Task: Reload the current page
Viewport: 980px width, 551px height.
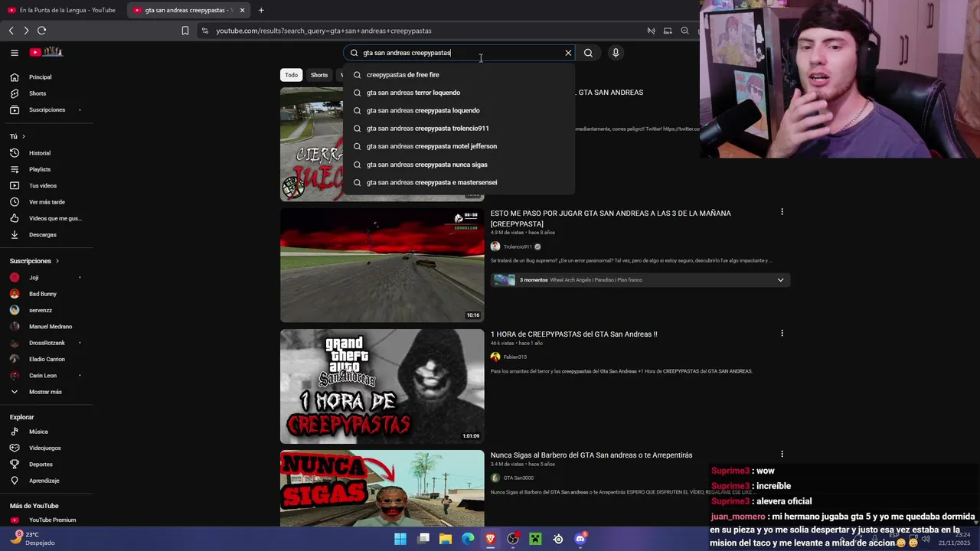Action: coord(41,31)
